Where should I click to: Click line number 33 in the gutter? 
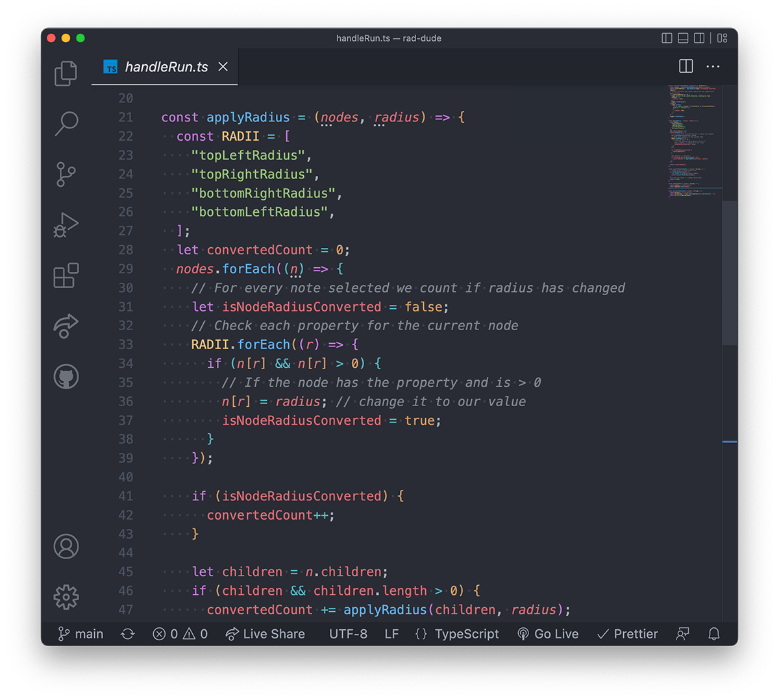coord(126,344)
